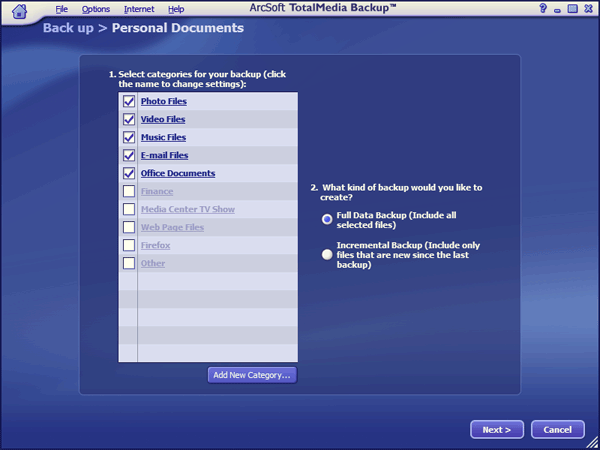This screenshot has height=450, width=600.
Task: Choose the Incremental Backup radio button
Action: 327,255
